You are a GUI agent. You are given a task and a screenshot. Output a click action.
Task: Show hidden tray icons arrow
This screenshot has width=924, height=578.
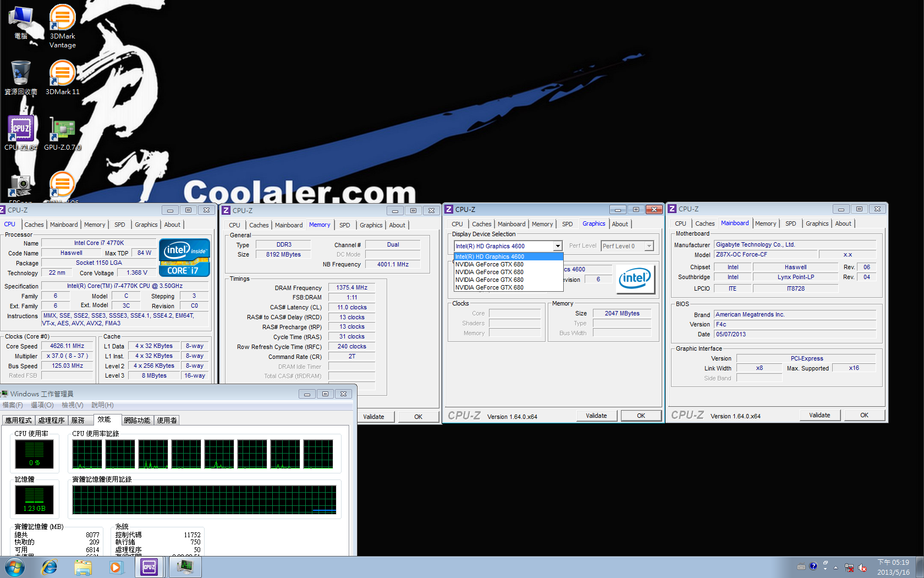[x=835, y=567]
